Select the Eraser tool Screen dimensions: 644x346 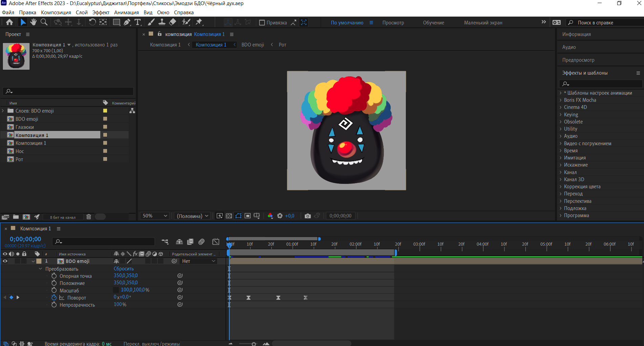pos(172,22)
